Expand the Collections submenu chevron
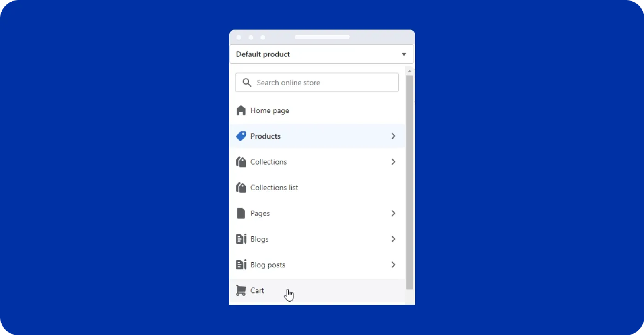 393,162
